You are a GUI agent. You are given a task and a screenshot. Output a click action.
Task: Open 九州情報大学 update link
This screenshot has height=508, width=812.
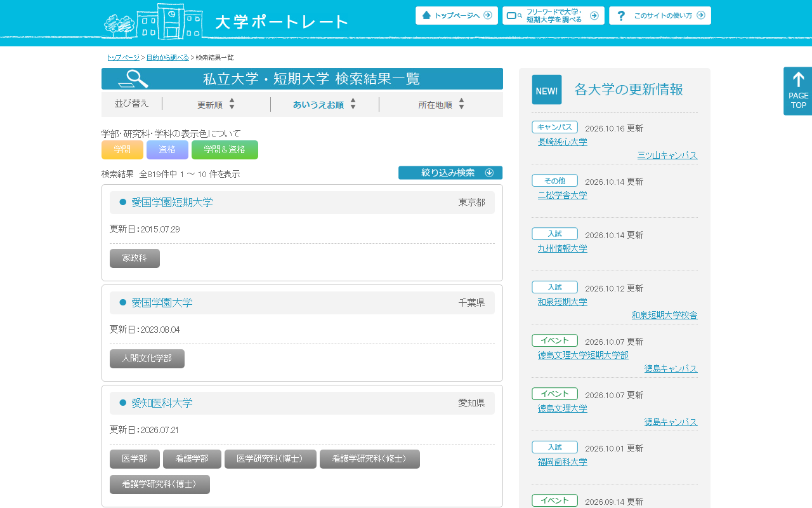coord(563,248)
